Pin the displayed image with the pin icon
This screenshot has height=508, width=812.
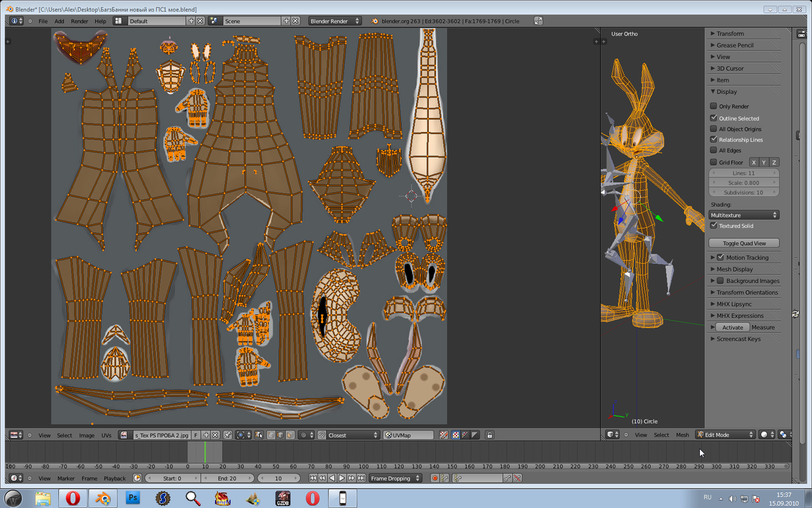point(227,435)
